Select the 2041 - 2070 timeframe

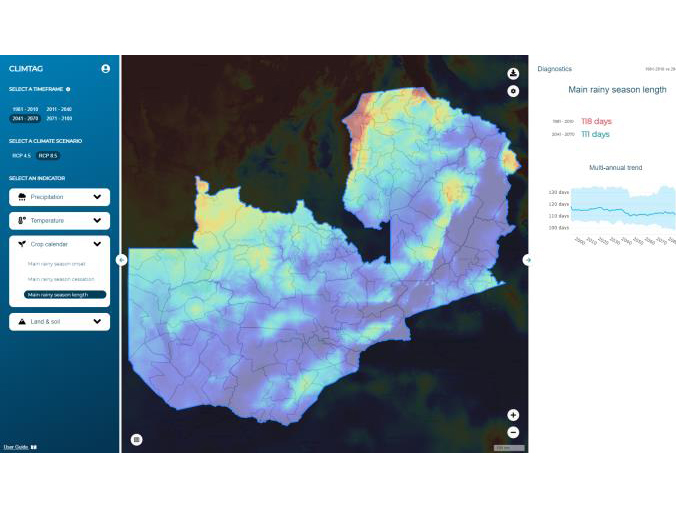click(25, 119)
